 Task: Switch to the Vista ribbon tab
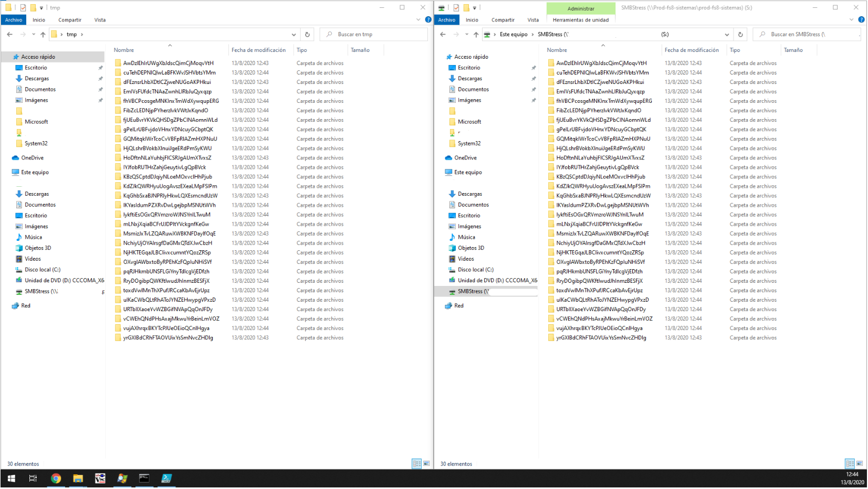tap(100, 20)
